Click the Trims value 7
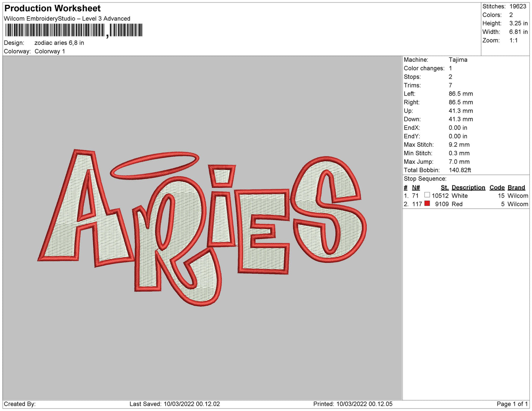Screen dimensions: 532x411 pos(450,85)
